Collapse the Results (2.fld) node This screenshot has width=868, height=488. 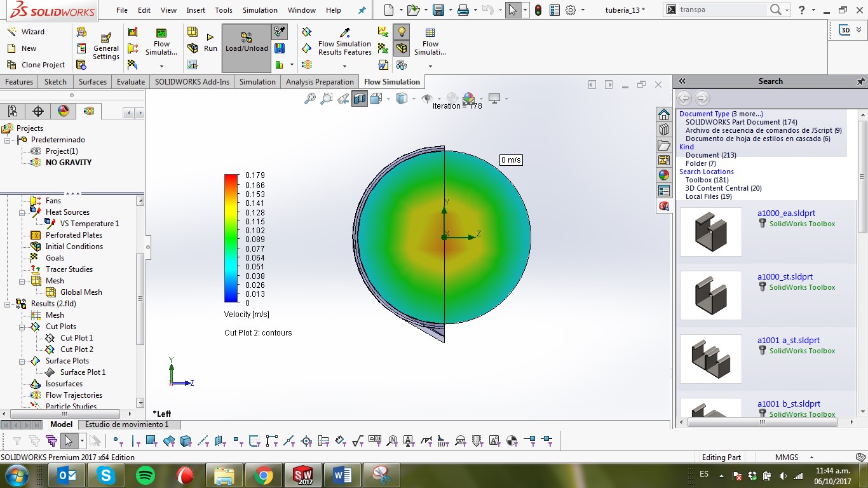[x=8, y=304]
